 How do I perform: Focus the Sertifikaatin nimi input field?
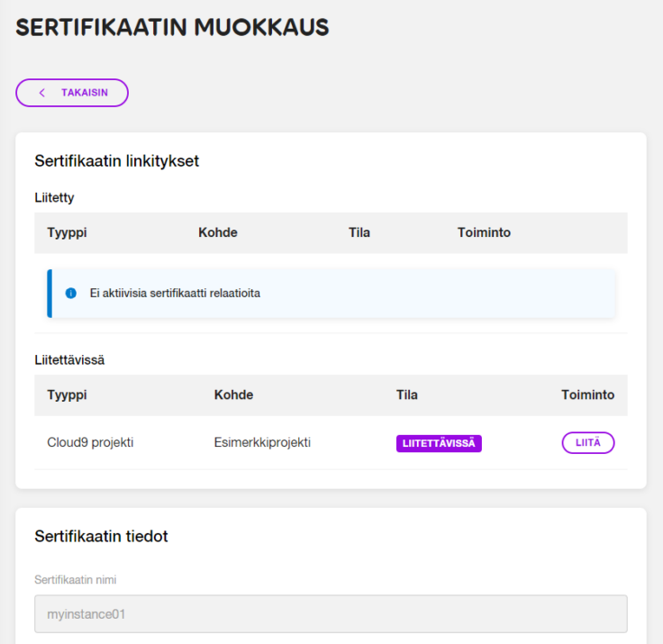pos(331,614)
